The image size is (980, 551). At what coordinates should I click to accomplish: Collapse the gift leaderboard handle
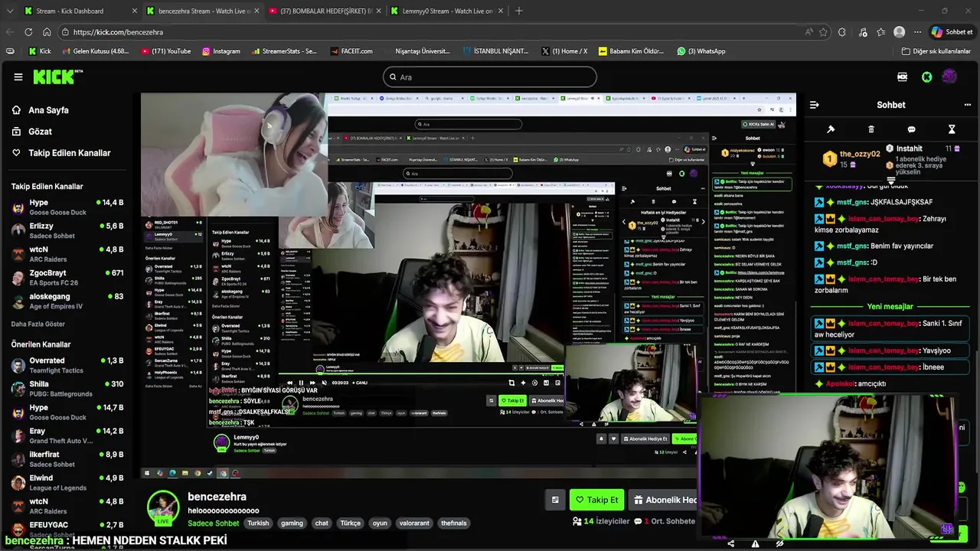890,181
